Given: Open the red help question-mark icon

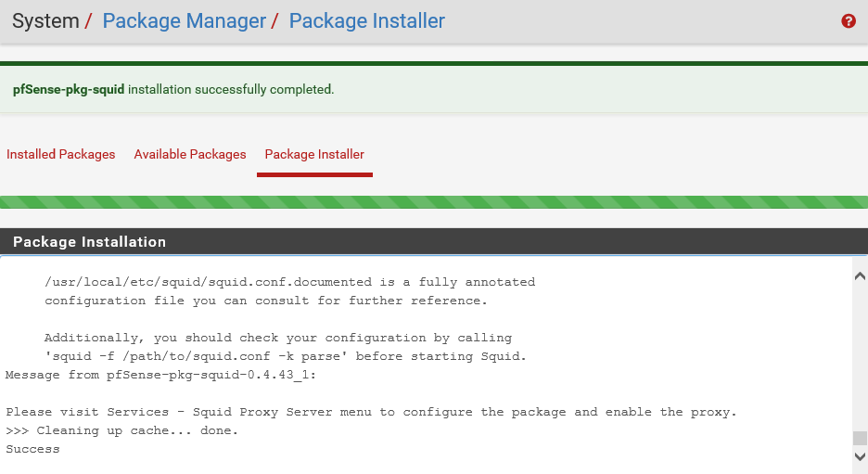Looking at the screenshot, I should pyautogui.click(x=849, y=21).
